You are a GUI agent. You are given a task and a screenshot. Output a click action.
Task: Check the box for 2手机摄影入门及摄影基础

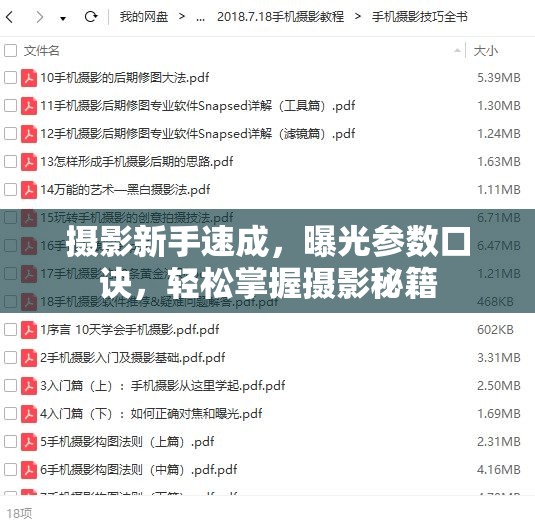[x=10, y=358]
